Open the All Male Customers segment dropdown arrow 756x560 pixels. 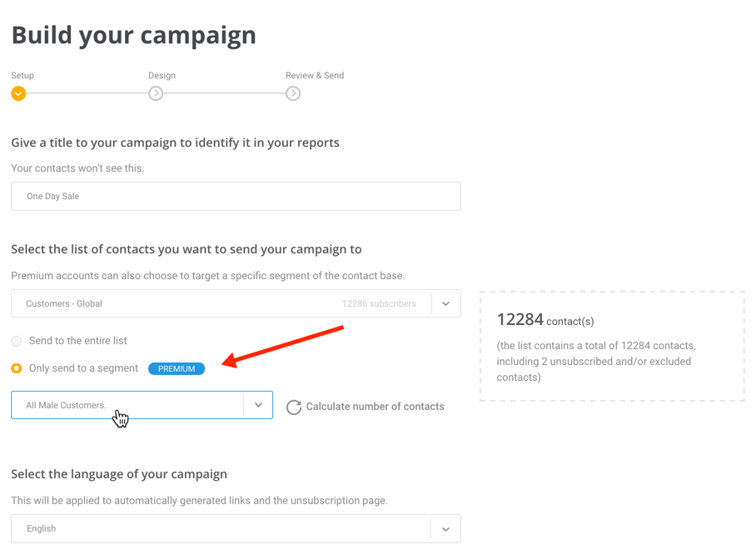coord(258,405)
